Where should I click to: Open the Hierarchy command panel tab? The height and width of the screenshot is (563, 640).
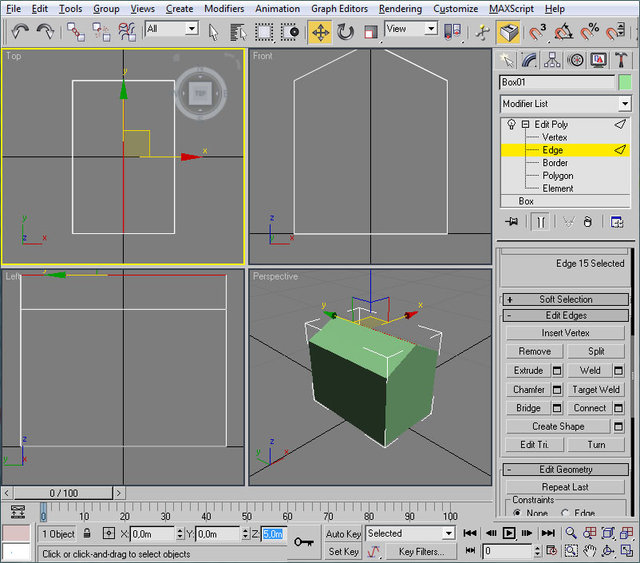pyautogui.click(x=555, y=61)
